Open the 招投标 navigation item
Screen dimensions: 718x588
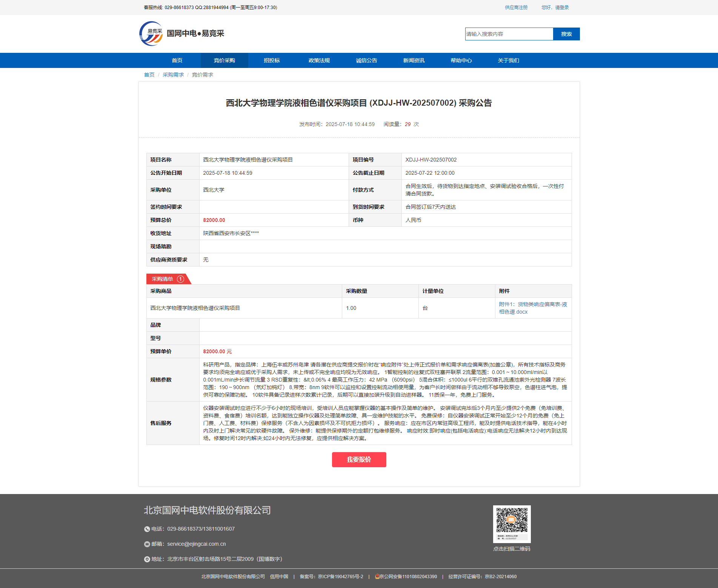tap(272, 60)
